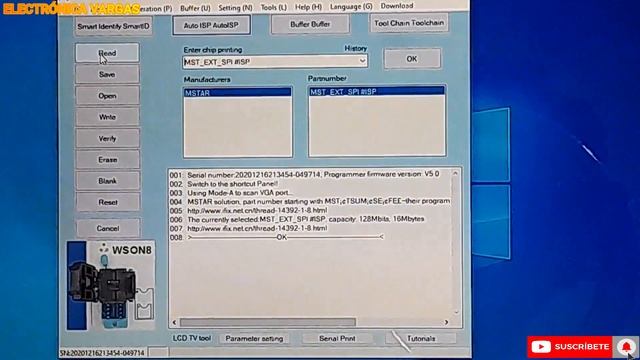Open the Buffer Buffer view
Viewport: 640px width, 360px height.
(x=310, y=24)
